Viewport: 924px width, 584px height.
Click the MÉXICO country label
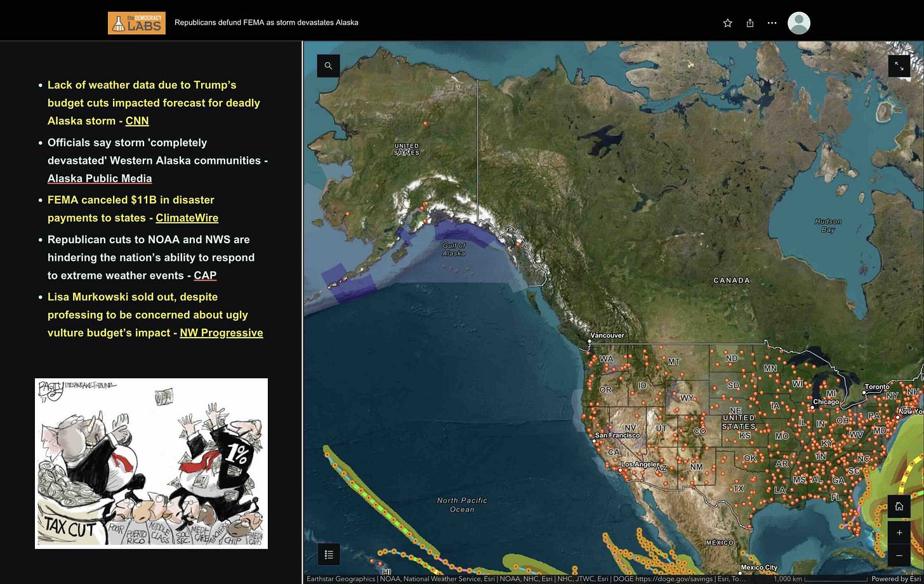[720, 543]
